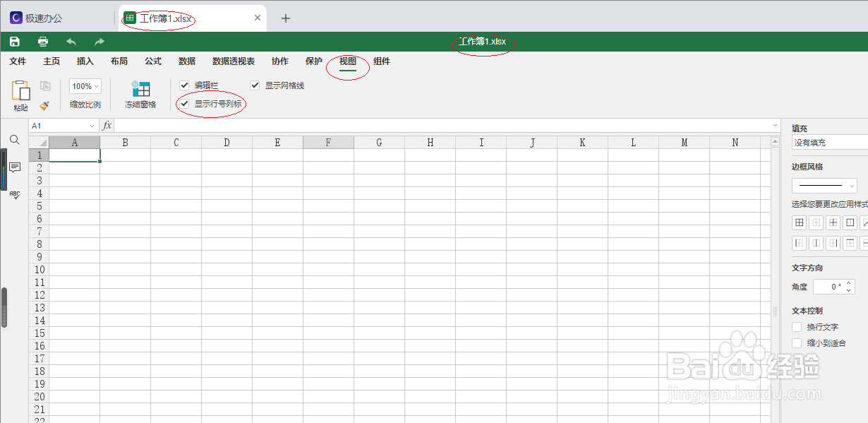Apply top border icon in second row
Viewport: 868px width, 423px height.
(850, 243)
